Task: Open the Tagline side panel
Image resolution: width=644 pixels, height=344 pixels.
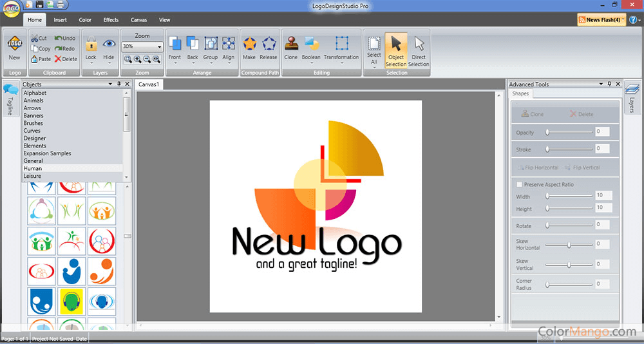Action: point(11,99)
